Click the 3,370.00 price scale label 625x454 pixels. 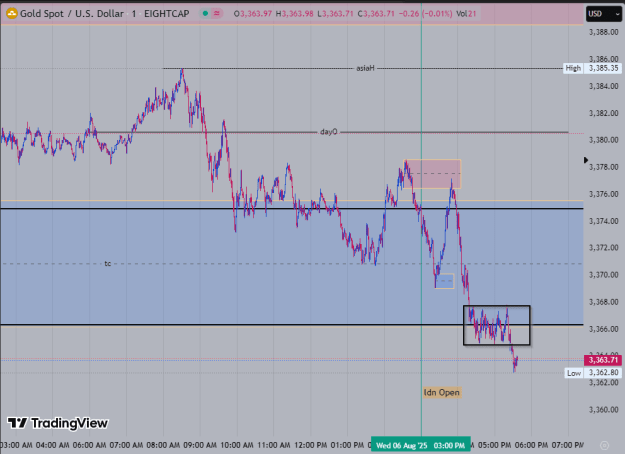[x=603, y=275]
